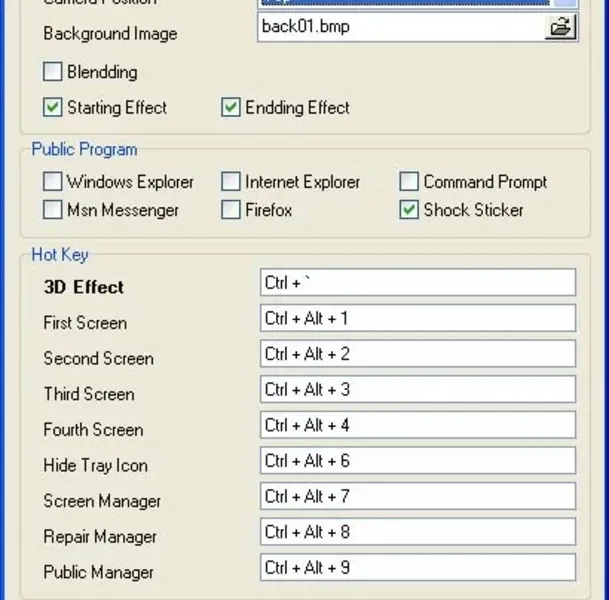Select the Firefox checkbox
Screen dimensions: 609x600
(230, 210)
